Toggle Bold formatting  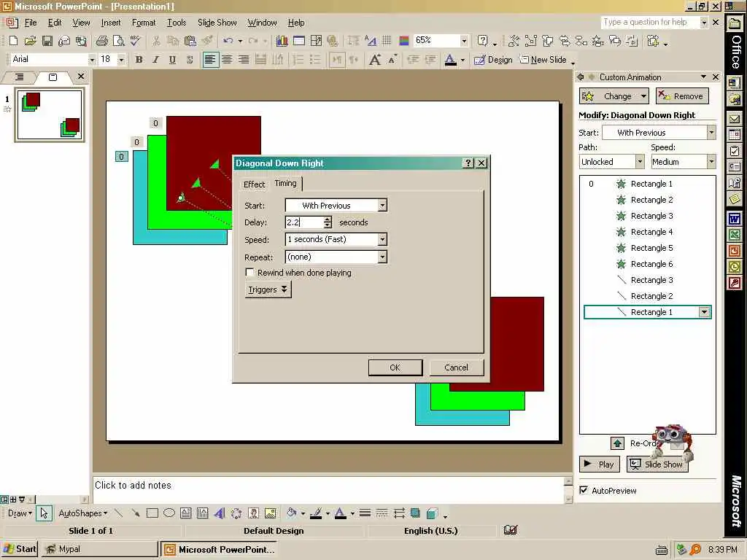[x=139, y=60]
